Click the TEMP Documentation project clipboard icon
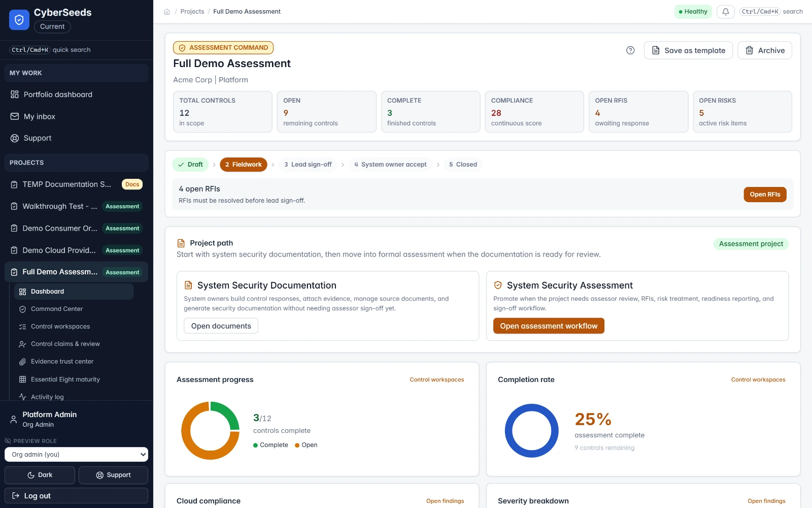 click(x=14, y=184)
